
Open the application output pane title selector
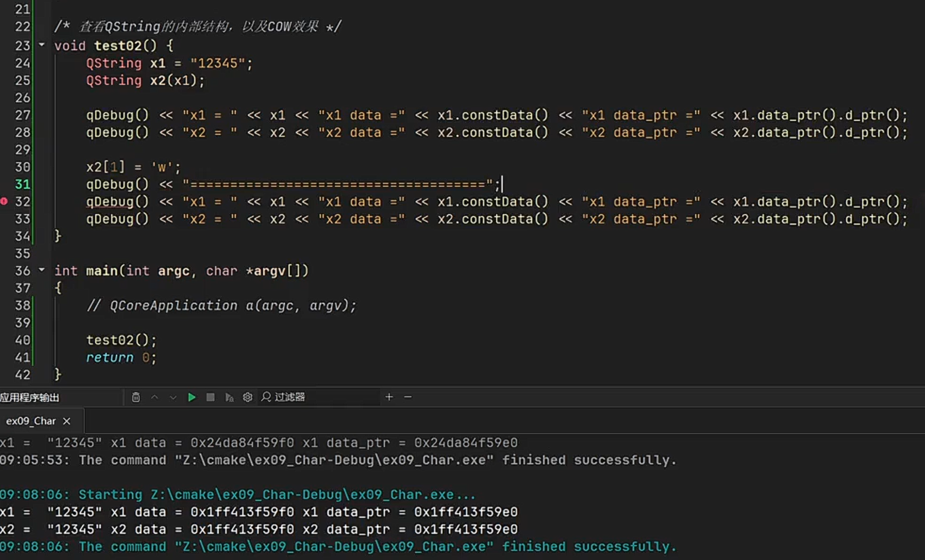coord(30,397)
